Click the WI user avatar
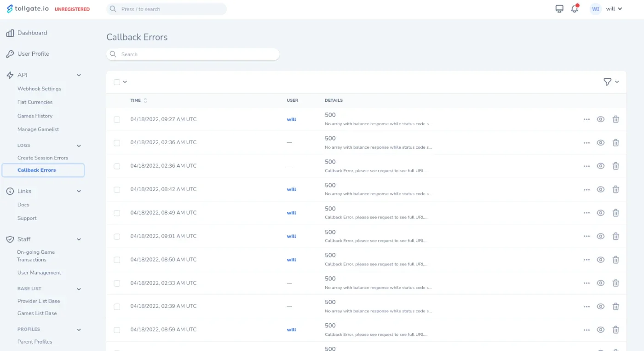This screenshot has width=644, height=351. pyautogui.click(x=596, y=9)
